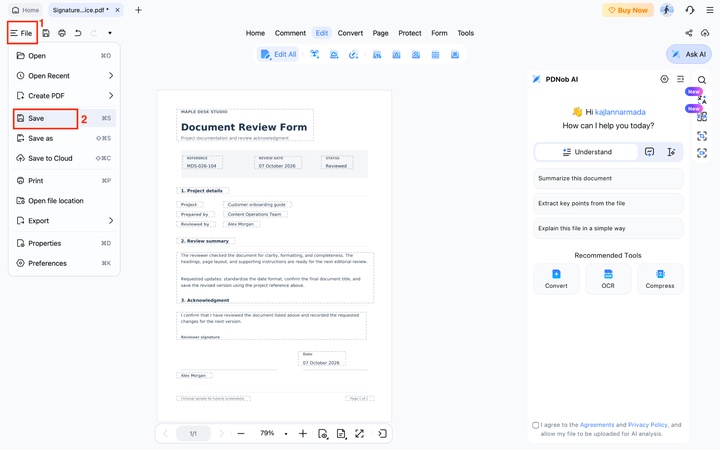Click the last icon in Edit toolbar
The width and height of the screenshot is (720, 450).
click(455, 55)
